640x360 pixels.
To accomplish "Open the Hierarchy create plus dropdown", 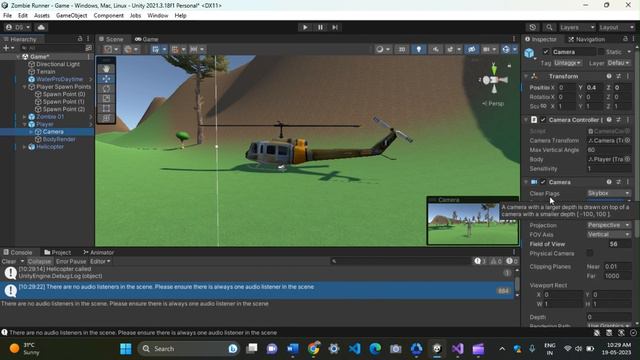I will pos(8,48).
